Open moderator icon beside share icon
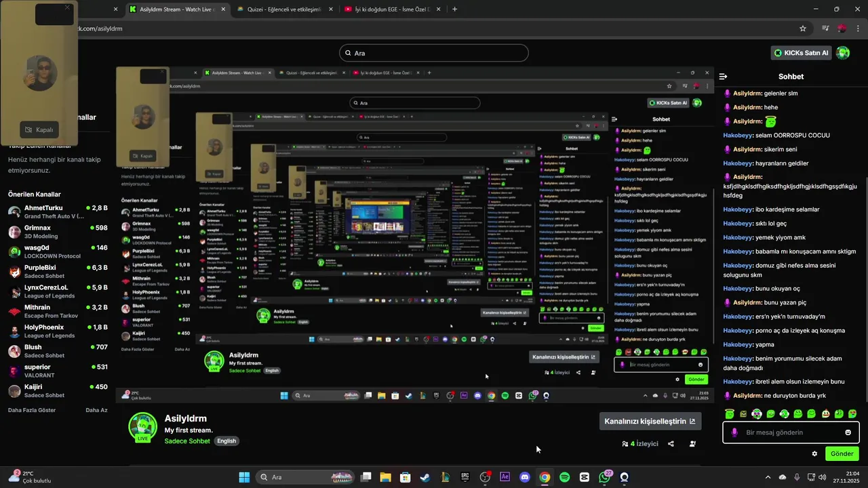Screen dimensions: 868x488 tap(692, 444)
